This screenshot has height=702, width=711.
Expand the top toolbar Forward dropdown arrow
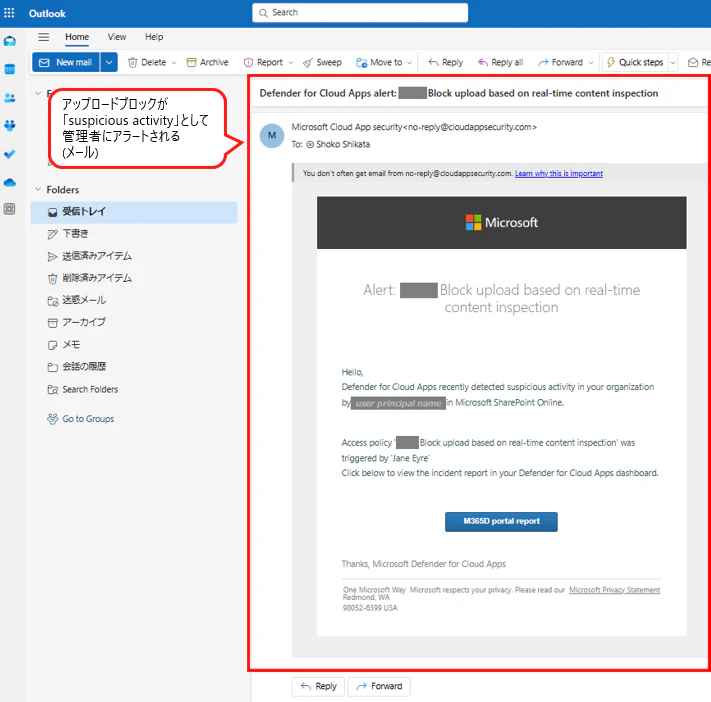coord(591,63)
